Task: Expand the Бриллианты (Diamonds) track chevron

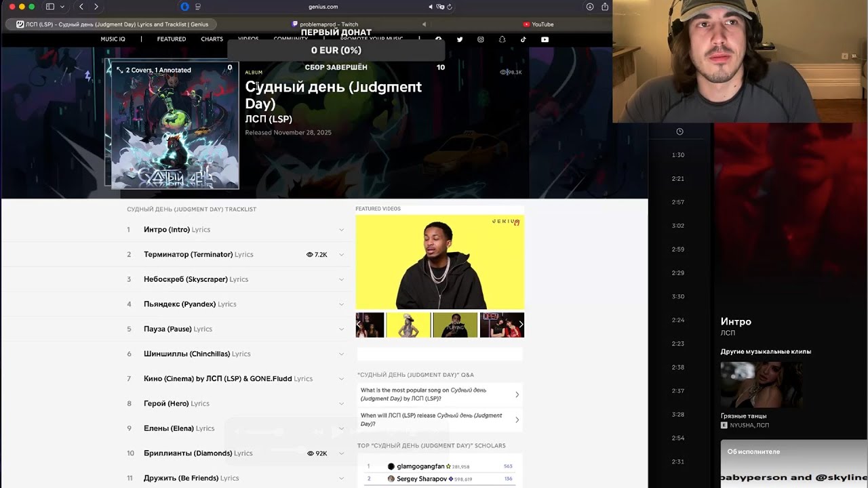Action: pos(342,453)
